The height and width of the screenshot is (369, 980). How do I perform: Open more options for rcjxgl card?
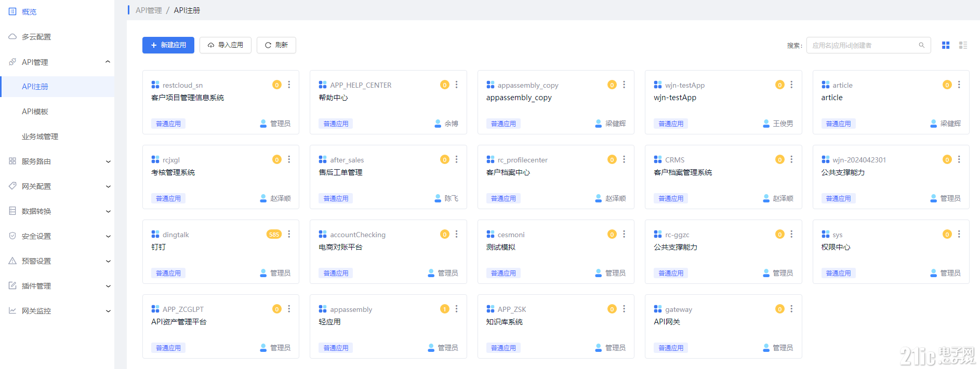coord(289,159)
